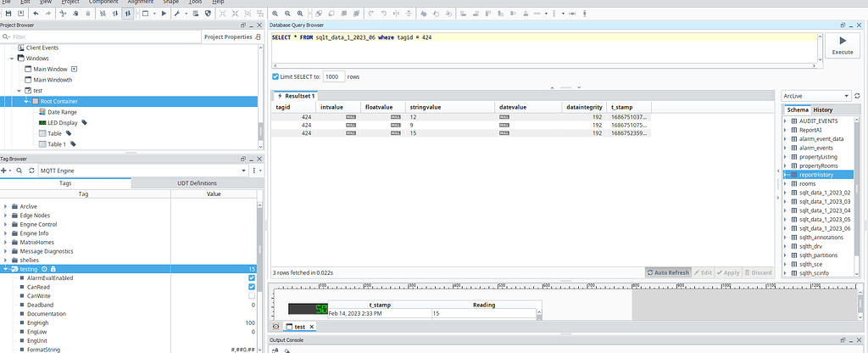This screenshot has width=868, height=353.
Task: Search tags with the magnifier icon
Action: [x=21, y=171]
